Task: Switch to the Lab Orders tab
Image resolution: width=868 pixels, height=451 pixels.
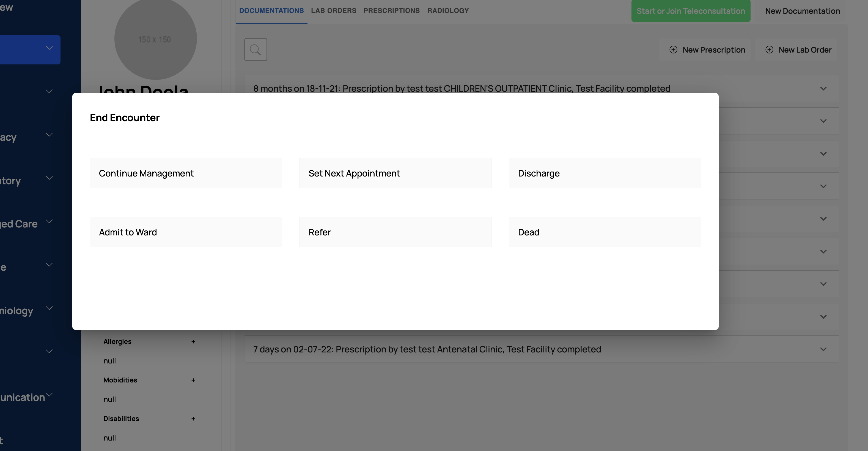Action: click(x=333, y=11)
